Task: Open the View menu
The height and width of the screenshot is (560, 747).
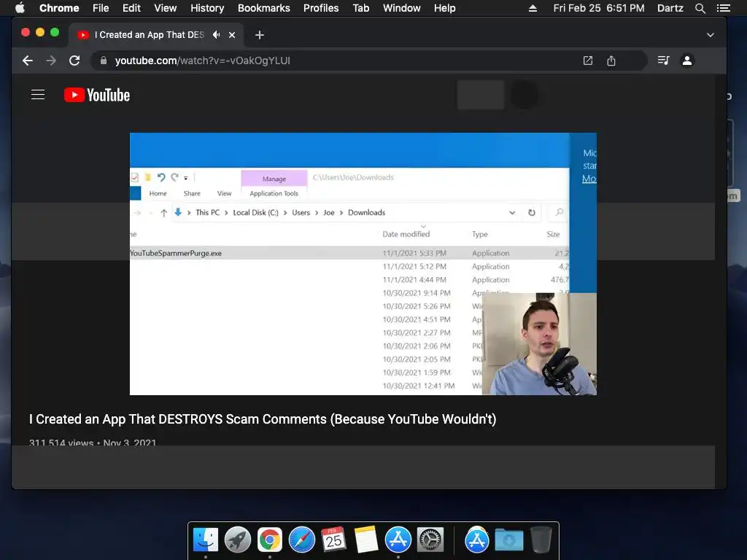Action: (x=166, y=8)
